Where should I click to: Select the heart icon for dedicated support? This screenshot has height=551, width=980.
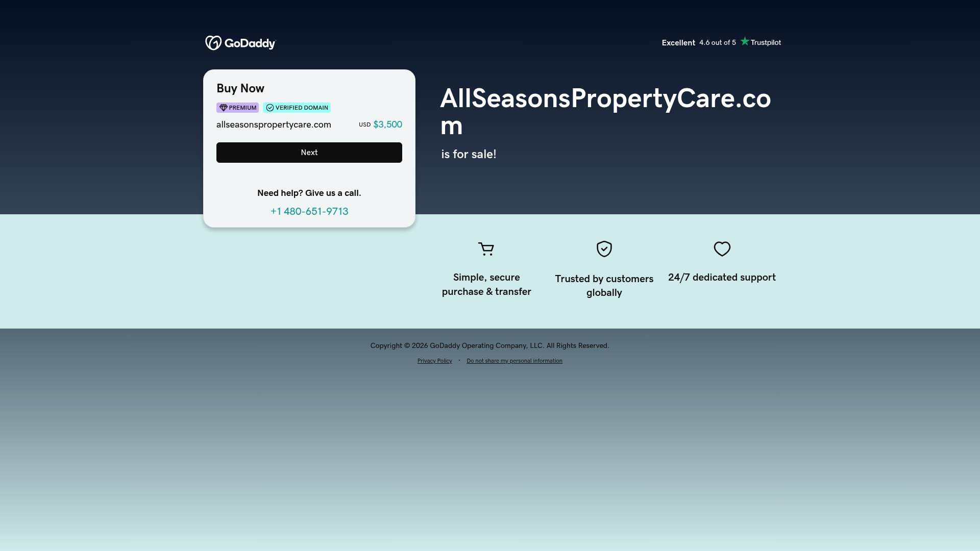[x=722, y=249]
